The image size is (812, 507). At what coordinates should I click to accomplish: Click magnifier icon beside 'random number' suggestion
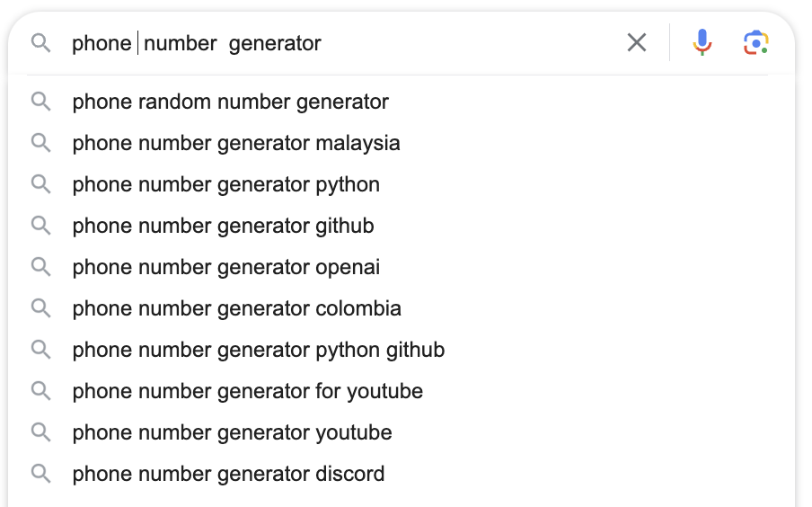[40, 102]
